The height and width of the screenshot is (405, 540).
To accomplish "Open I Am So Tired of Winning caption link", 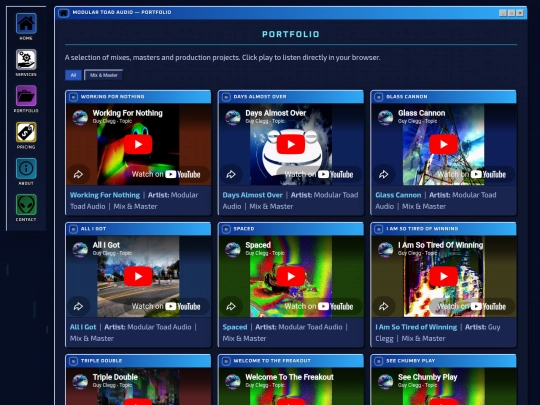I will click(x=416, y=327).
